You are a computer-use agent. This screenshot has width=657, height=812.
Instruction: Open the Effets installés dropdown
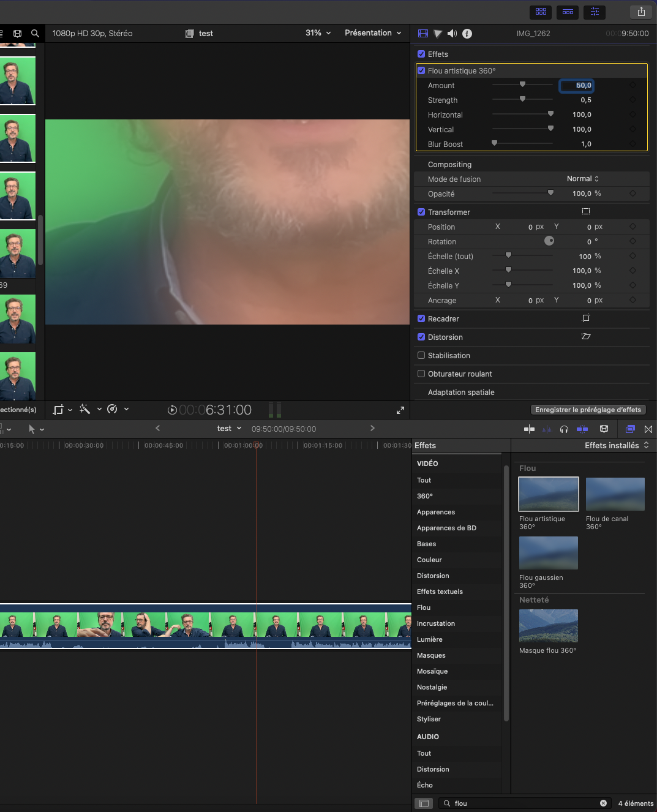(x=617, y=445)
